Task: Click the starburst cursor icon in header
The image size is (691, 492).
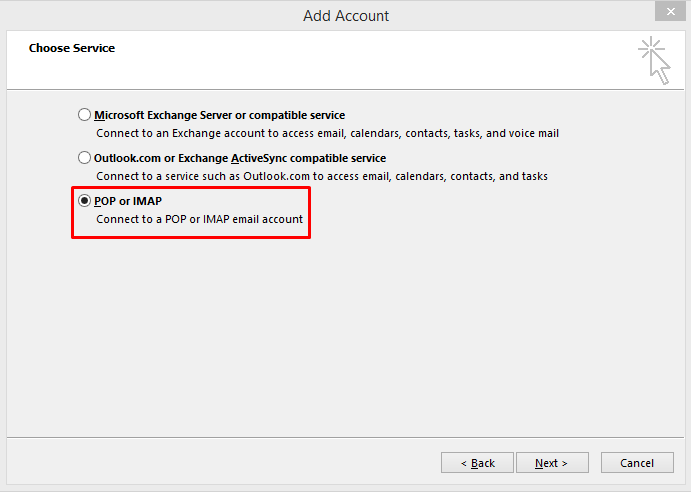Action: (654, 60)
